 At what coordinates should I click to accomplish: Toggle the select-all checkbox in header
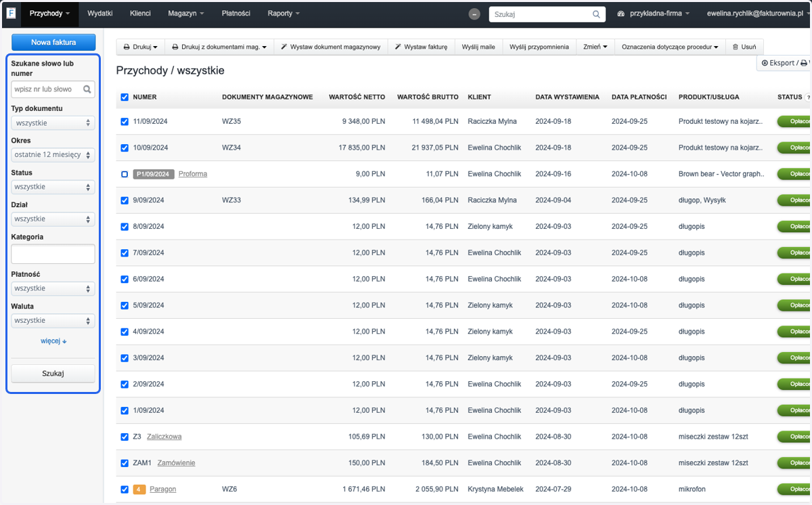click(125, 97)
